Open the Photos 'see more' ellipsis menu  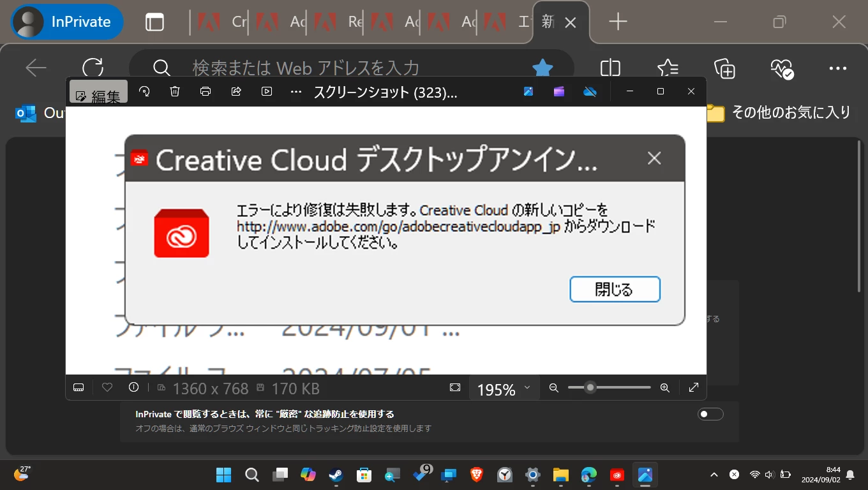click(x=296, y=92)
